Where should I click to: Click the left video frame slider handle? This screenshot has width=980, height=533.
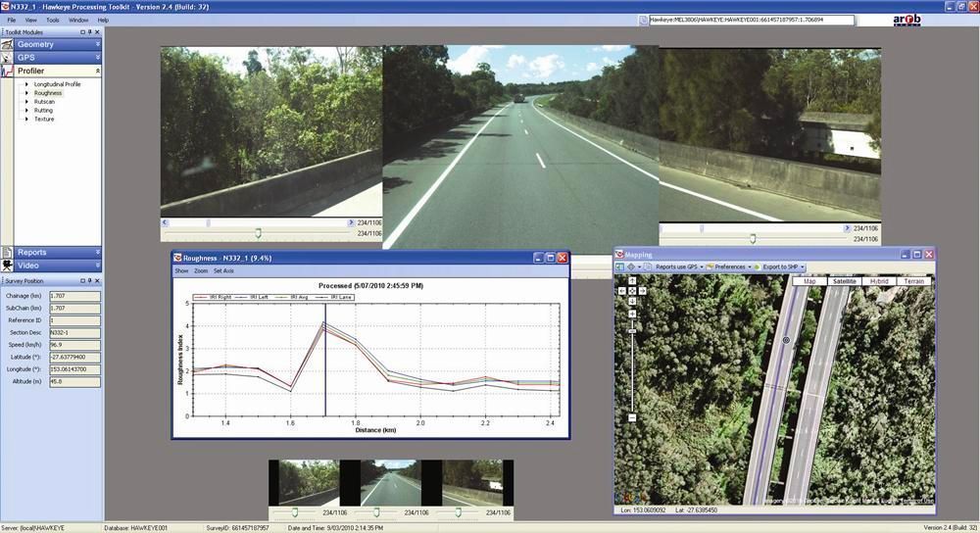[x=258, y=233]
